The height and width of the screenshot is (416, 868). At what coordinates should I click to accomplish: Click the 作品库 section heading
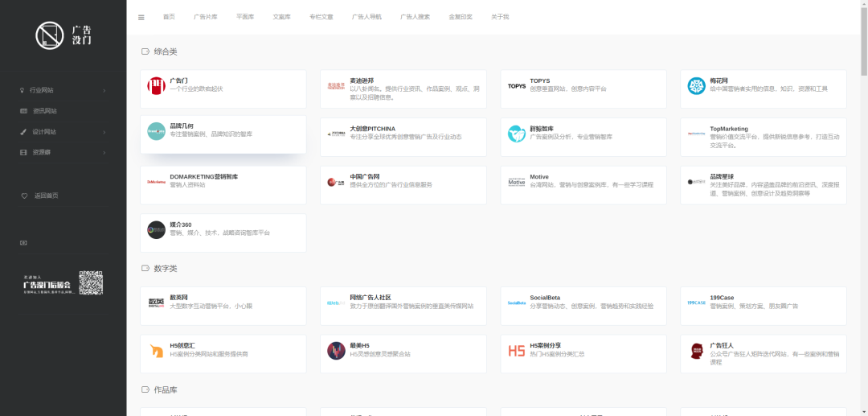166,390
